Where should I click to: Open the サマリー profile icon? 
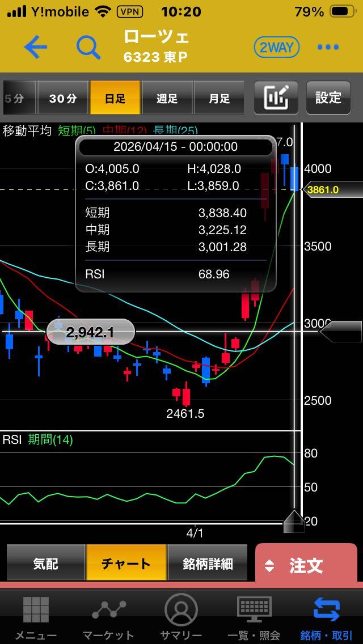point(181,616)
